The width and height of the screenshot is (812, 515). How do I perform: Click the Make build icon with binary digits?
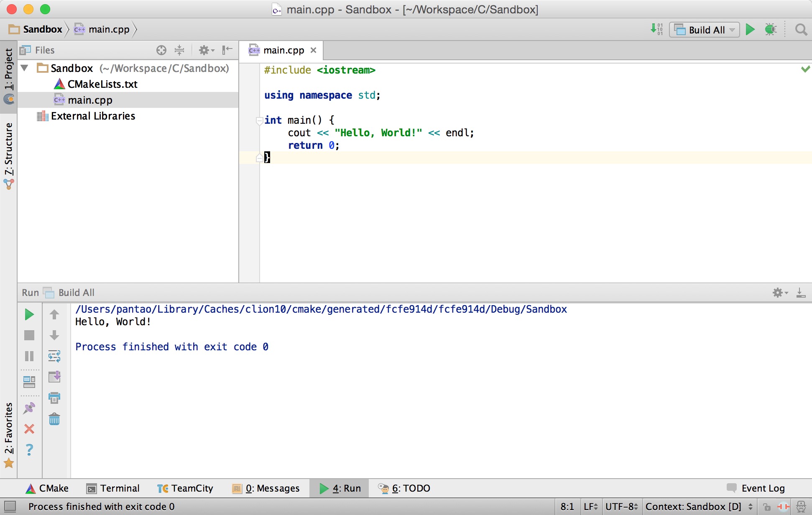(x=656, y=30)
